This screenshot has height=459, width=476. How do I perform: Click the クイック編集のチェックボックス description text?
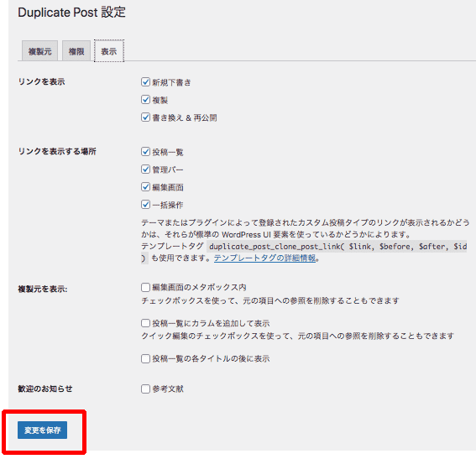coord(297,336)
